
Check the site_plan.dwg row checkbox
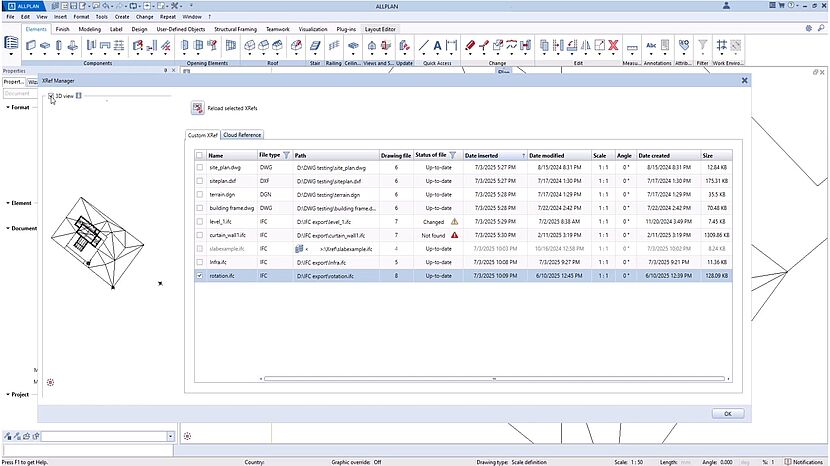coord(201,168)
